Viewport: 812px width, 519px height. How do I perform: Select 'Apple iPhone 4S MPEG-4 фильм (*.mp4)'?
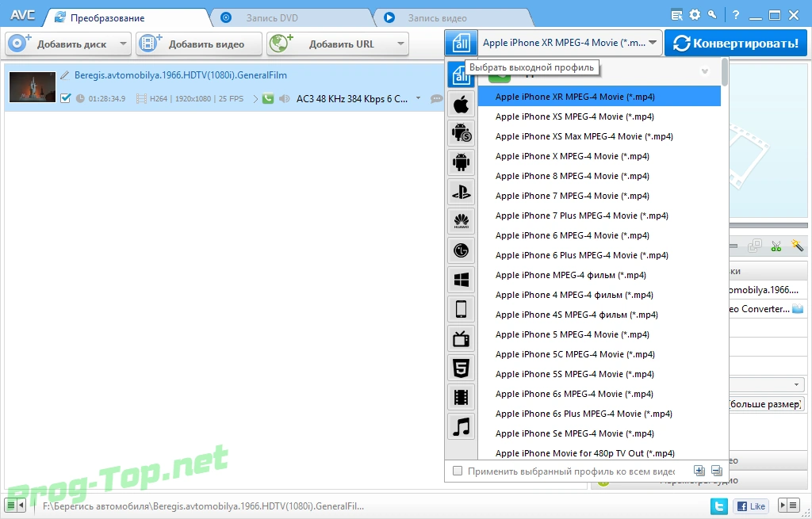pyautogui.click(x=599, y=315)
